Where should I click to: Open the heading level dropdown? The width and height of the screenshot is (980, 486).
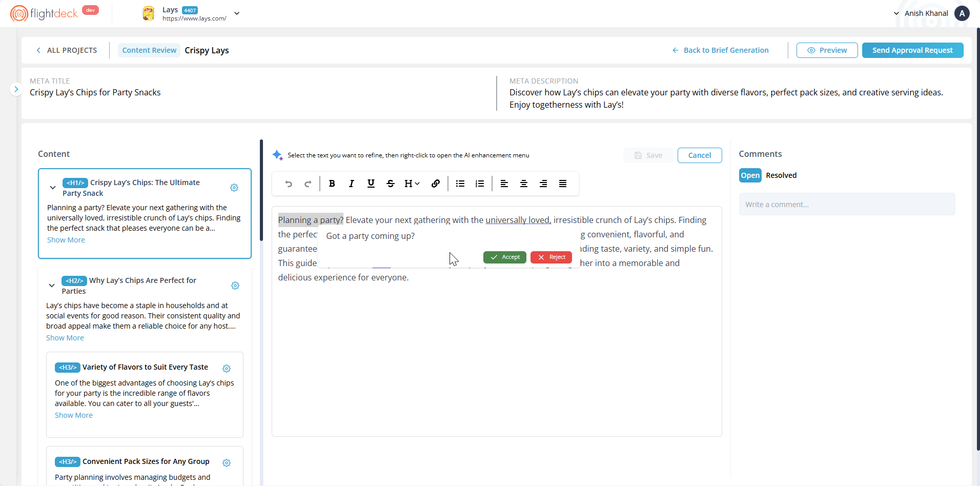click(412, 184)
